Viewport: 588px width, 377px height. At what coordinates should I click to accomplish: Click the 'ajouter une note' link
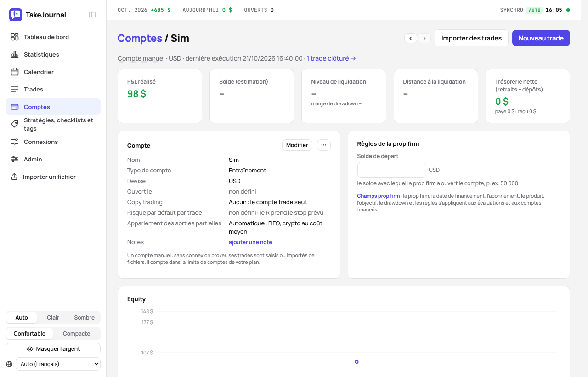250,242
